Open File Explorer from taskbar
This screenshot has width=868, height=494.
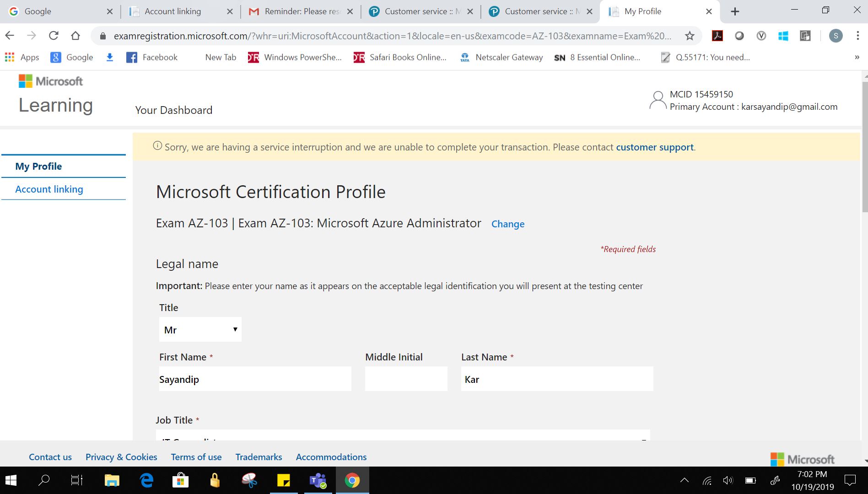coord(112,480)
